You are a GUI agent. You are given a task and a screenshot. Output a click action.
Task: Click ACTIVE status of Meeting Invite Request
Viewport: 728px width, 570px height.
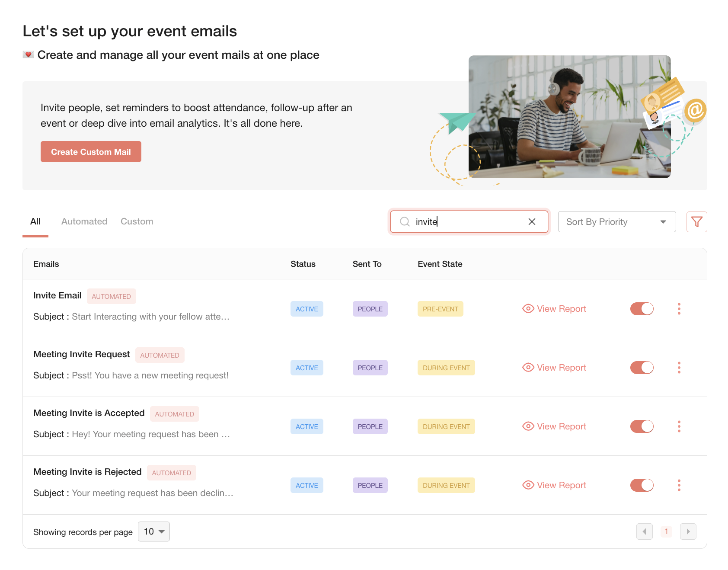tap(307, 368)
